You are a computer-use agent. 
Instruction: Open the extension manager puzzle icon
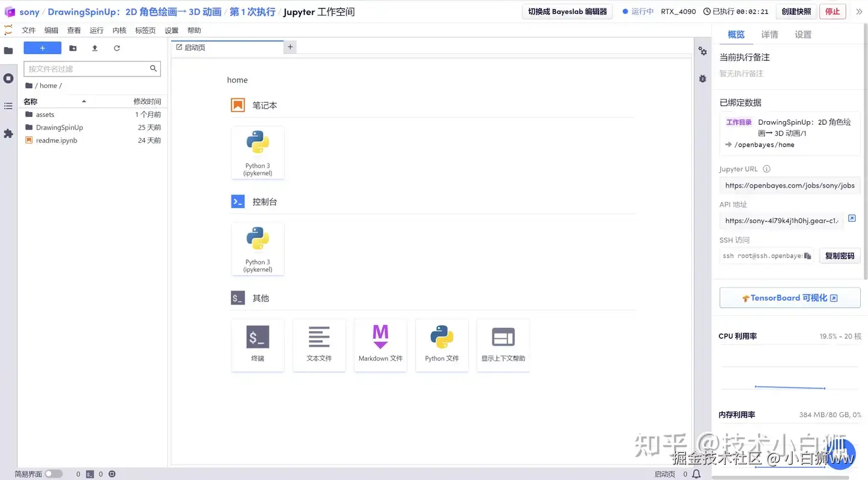pos(8,133)
